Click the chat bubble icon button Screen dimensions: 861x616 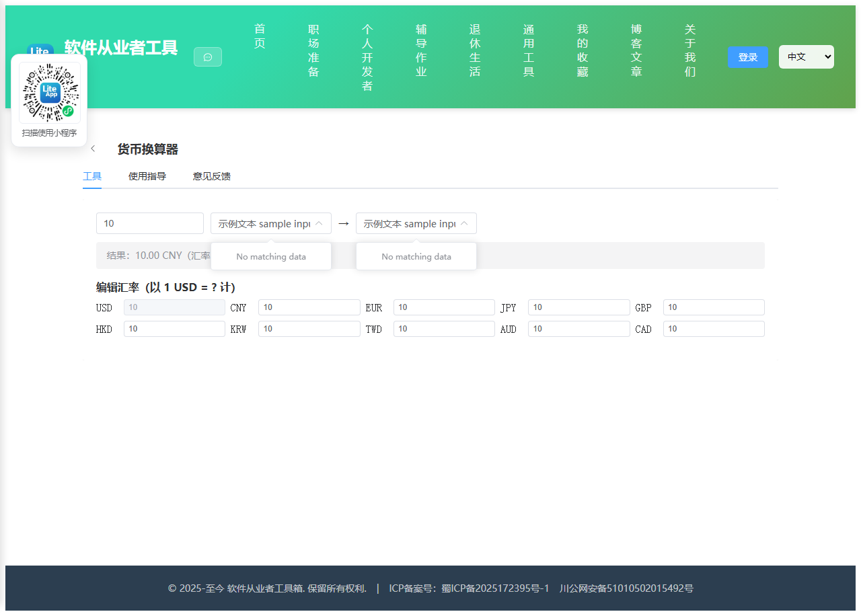coord(208,57)
